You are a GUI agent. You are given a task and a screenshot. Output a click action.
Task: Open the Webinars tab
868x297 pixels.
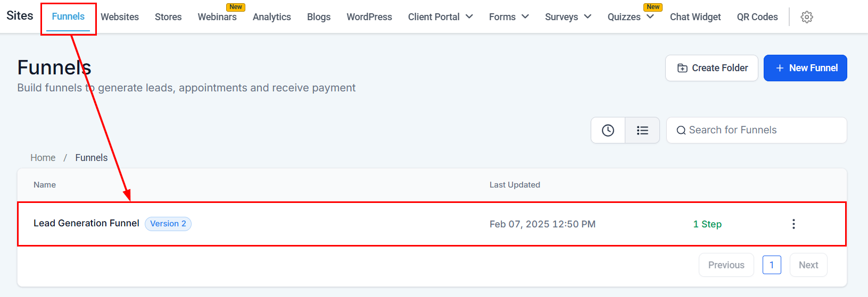click(217, 17)
